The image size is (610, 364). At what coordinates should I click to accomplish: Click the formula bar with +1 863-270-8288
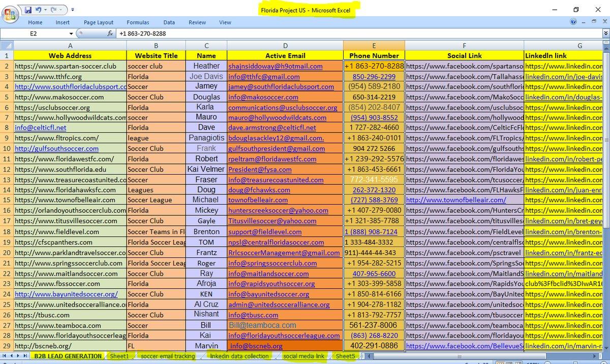click(x=358, y=34)
